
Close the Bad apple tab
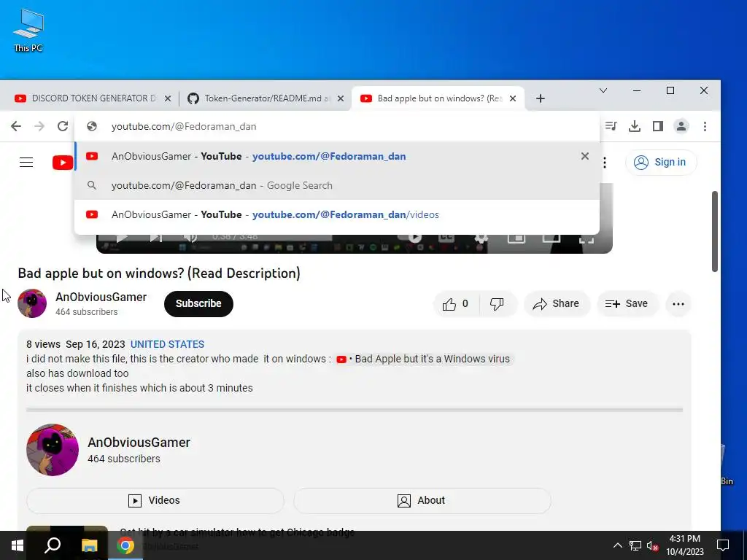[513, 98]
